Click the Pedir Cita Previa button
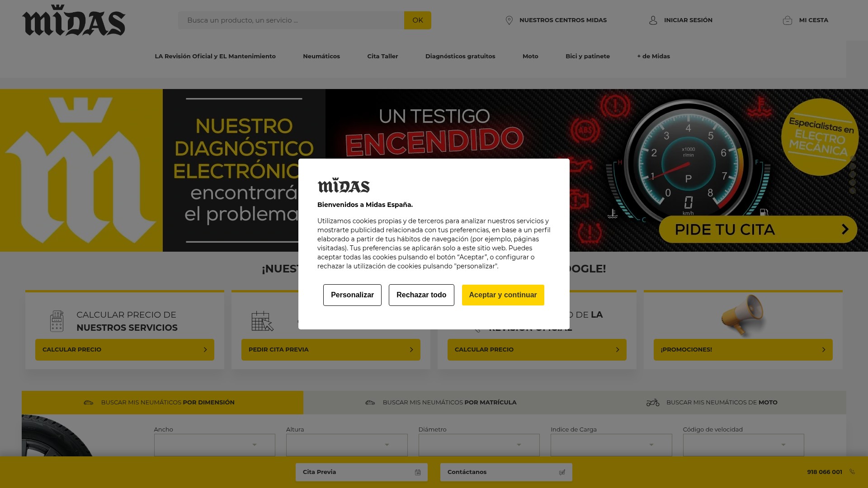The width and height of the screenshot is (868, 488). (331, 350)
